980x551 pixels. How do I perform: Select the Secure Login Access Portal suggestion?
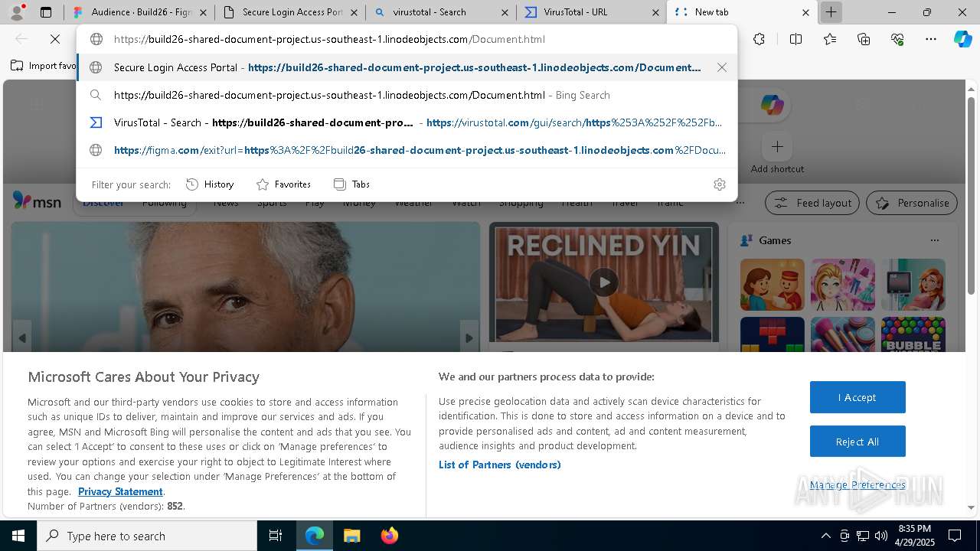coord(407,67)
